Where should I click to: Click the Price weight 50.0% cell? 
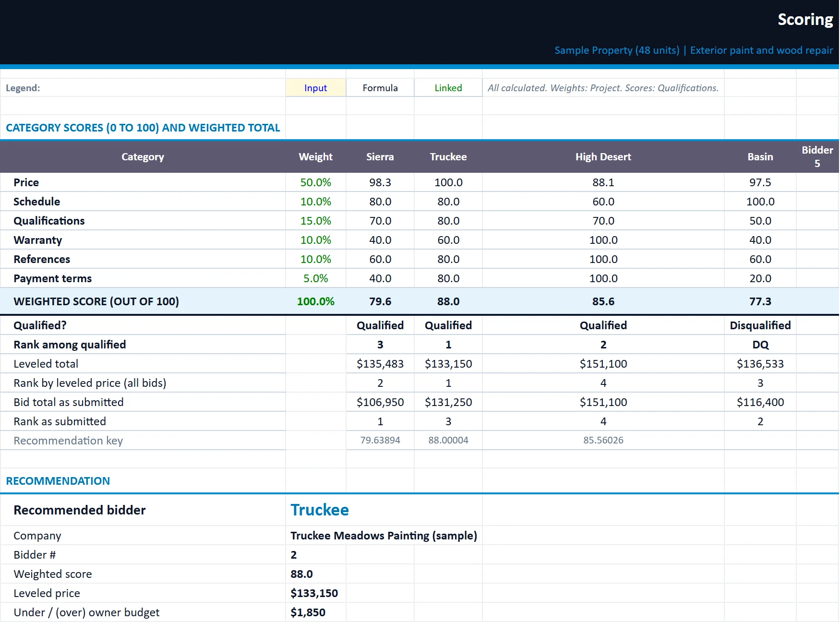pos(316,182)
